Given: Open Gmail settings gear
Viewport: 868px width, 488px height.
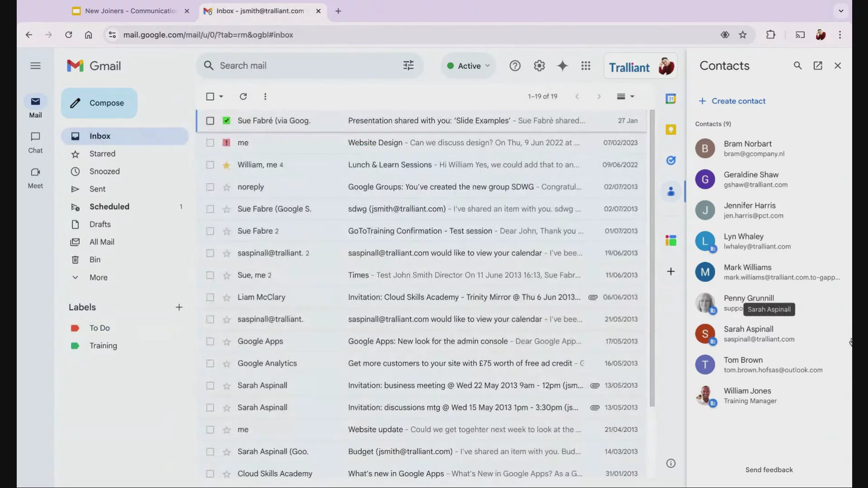Looking at the screenshot, I should point(539,66).
